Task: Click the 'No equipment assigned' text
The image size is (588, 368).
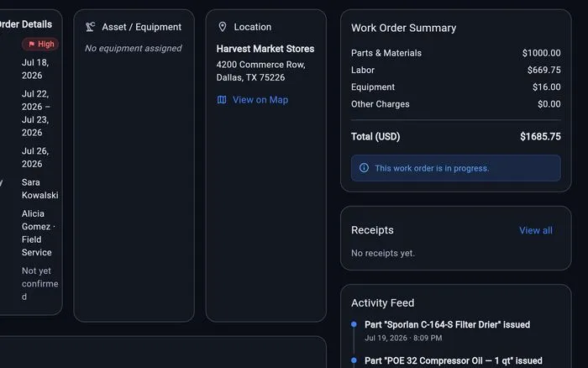Action: pyautogui.click(x=133, y=49)
